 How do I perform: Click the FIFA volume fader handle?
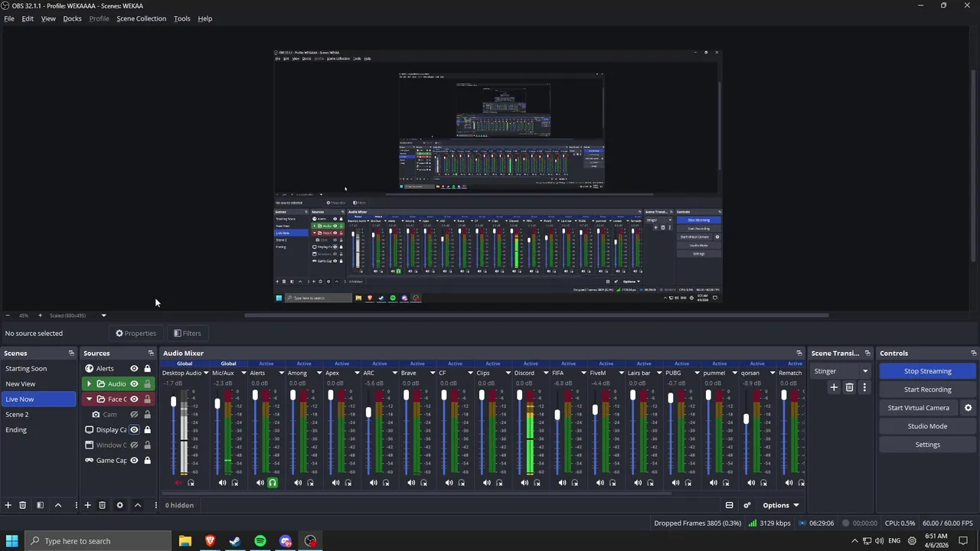(x=557, y=415)
